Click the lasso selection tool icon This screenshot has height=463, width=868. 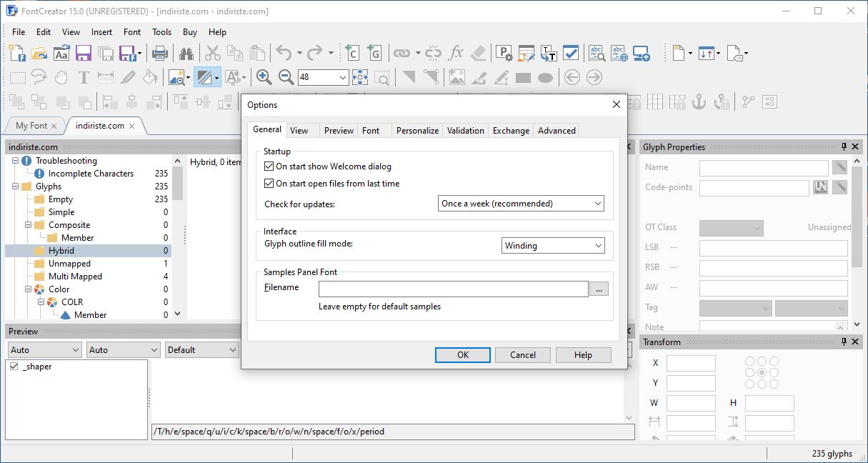tap(39, 77)
